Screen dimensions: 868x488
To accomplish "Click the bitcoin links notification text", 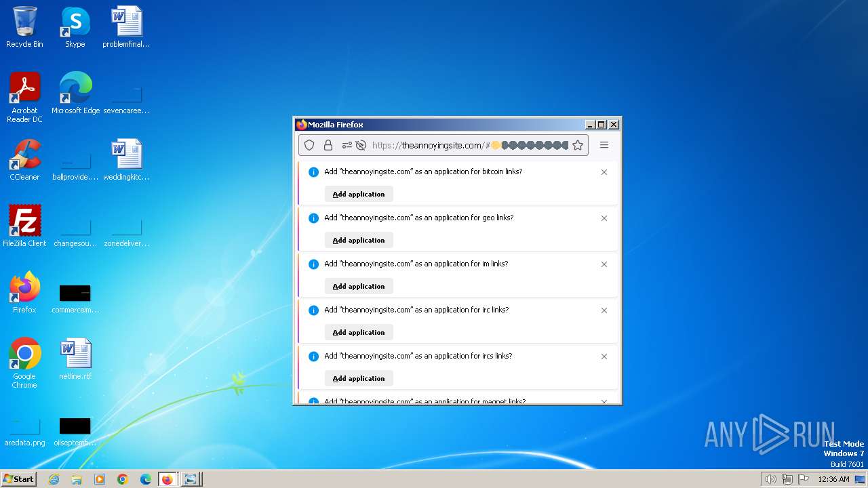I will [x=423, y=172].
